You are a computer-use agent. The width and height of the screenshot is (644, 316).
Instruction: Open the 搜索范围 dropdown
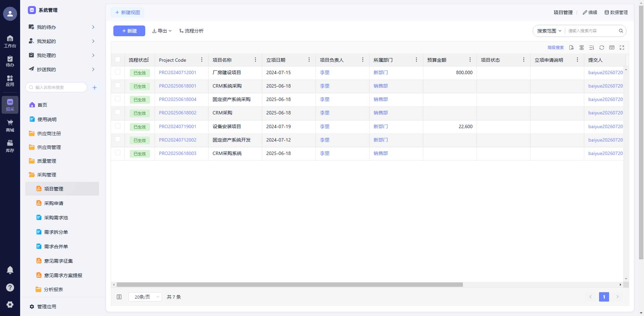(x=549, y=31)
